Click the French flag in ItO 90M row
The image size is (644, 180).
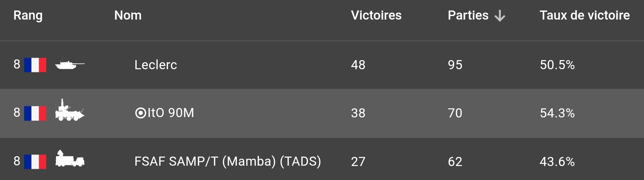coord(35,113)
